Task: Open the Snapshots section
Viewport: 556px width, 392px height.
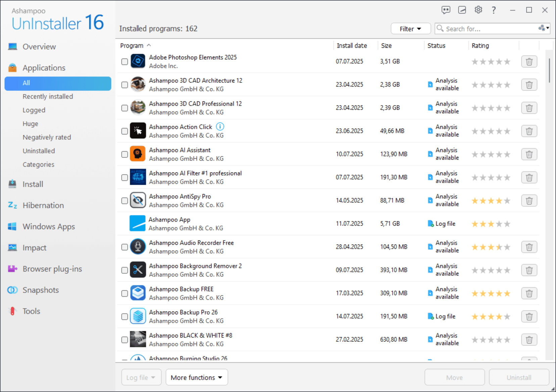Action: point(40,290)
